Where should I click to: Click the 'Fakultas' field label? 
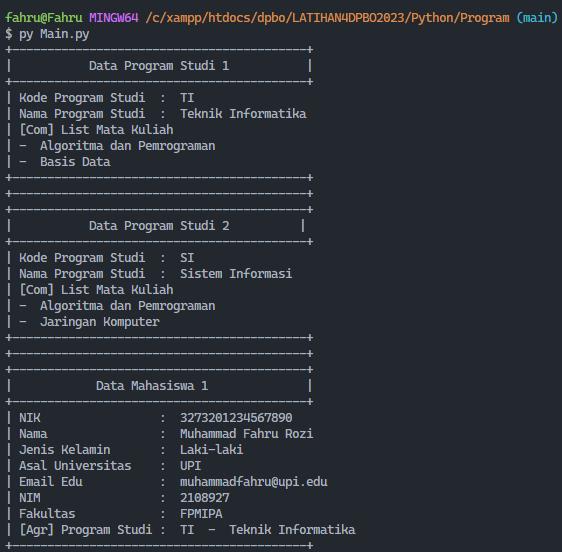tap(47, 514)
